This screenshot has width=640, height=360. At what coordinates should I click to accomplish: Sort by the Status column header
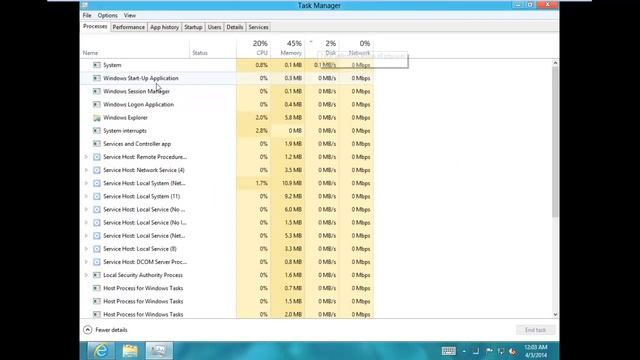click(x=200, y=53)
